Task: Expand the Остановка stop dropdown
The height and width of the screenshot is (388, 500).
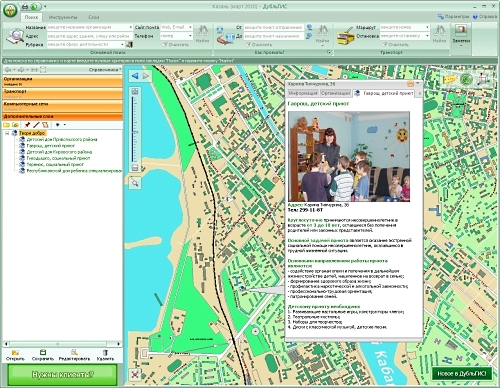Action: pyautogui.click(x=427, y=36)
